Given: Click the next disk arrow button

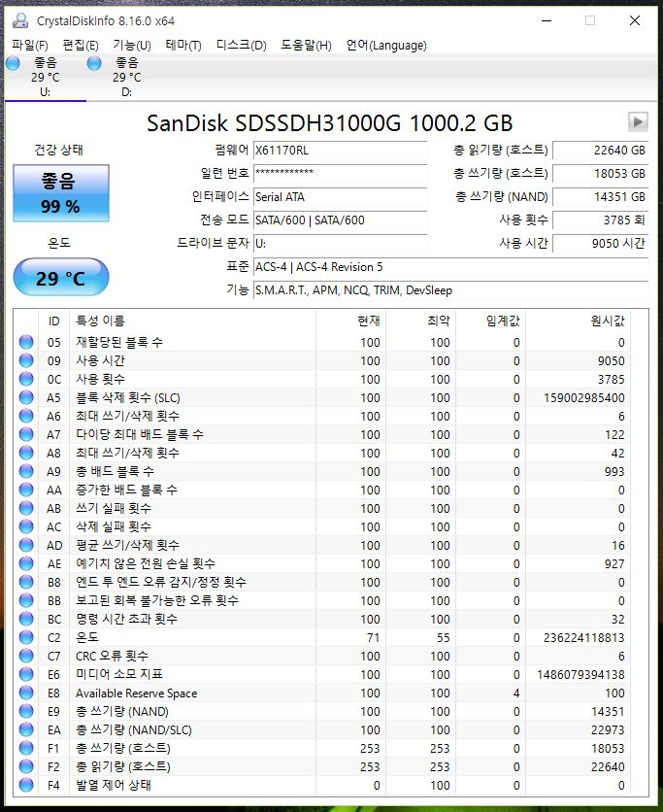Looking at the screenshot, I should point(638,122).
